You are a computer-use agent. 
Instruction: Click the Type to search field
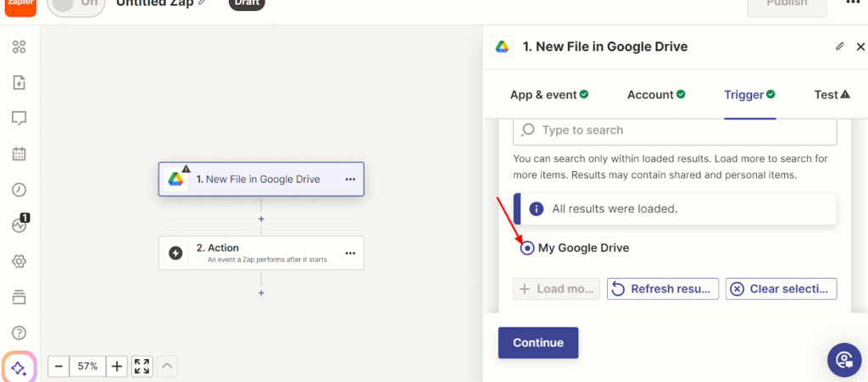coord(675,130)
